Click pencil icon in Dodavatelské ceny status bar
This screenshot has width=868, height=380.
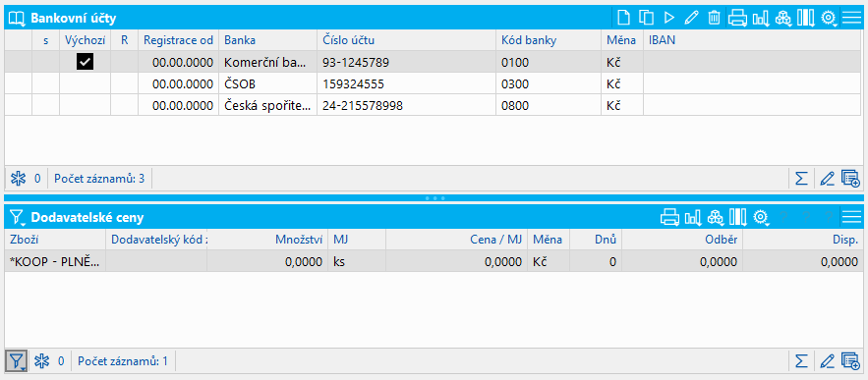coord(827,361)
